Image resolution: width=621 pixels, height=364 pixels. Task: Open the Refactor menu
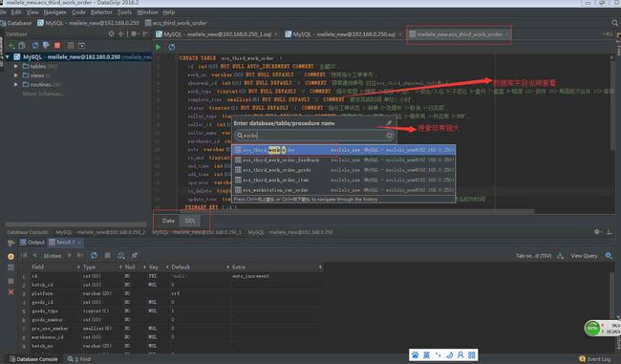pyautogui.click(x=101, y=12)
